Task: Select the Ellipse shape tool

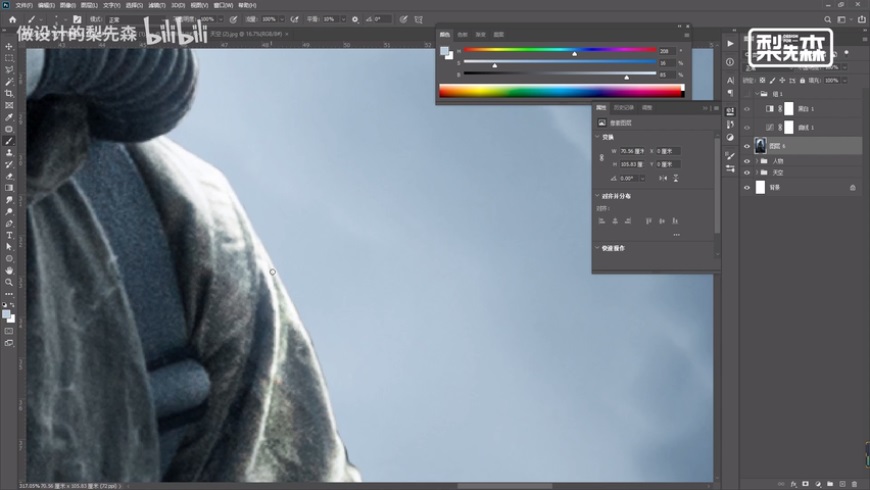Action: (9, 259)
